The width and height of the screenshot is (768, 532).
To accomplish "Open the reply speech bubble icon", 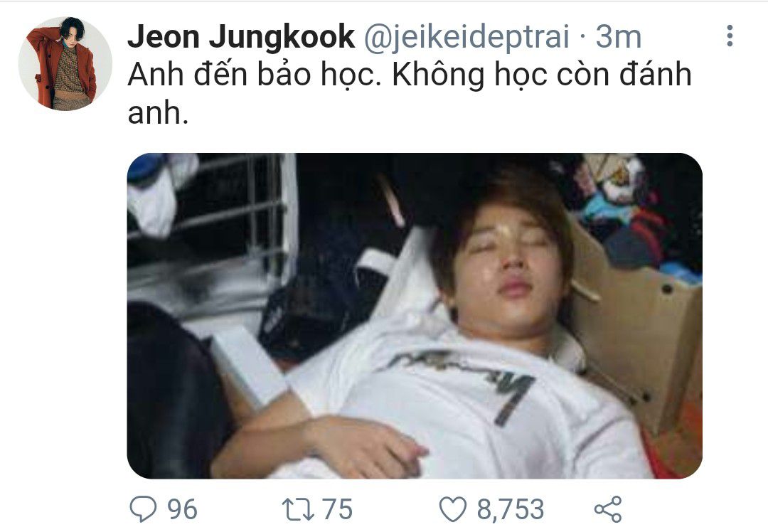I will [x=143, y=509].
